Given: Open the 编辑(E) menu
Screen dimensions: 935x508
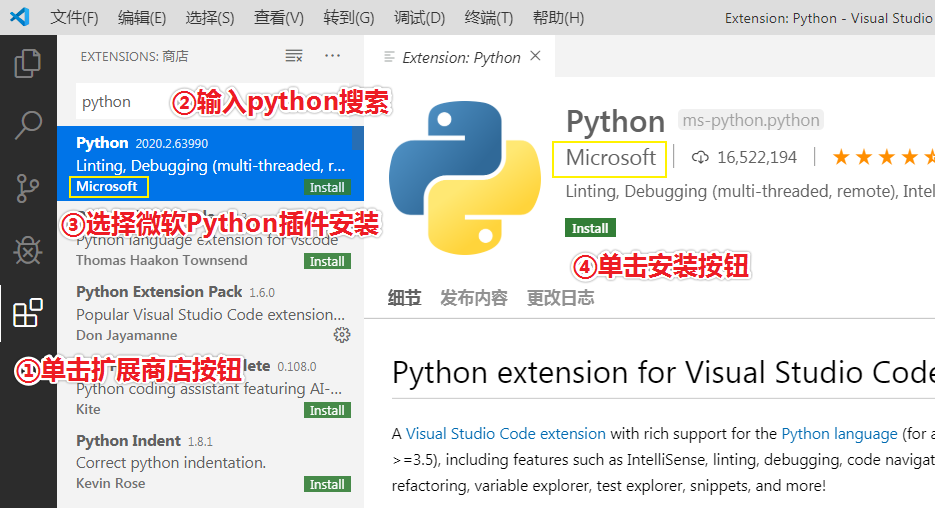Looking at the screenshot, I should 142,18.
